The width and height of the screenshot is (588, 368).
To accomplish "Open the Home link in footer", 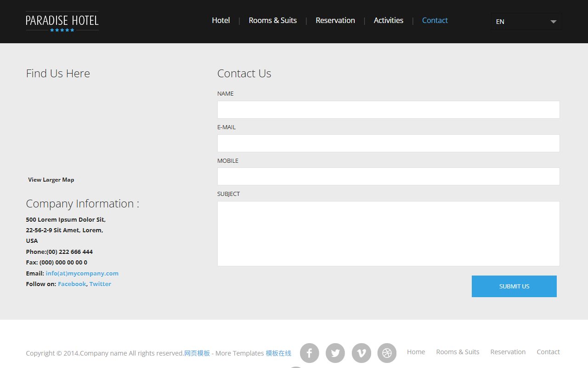I will 416,352.
